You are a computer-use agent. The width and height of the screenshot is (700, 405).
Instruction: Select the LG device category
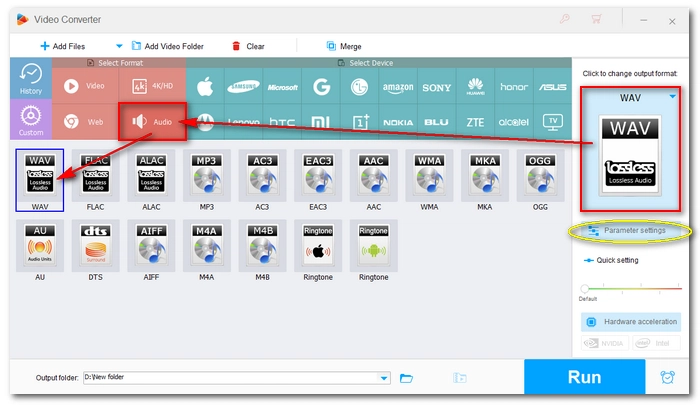359,87
